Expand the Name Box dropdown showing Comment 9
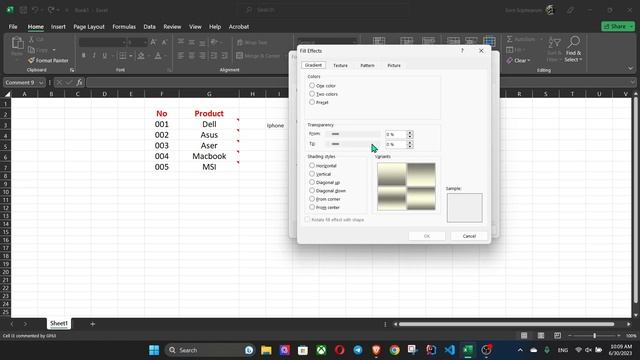640x360 pixels. pos(41,82)
